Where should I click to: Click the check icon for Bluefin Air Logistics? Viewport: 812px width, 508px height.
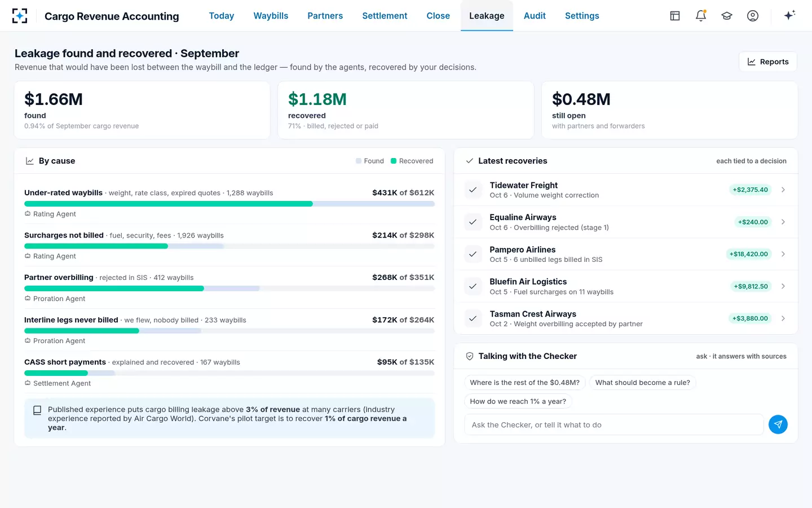tap(473, 286)
